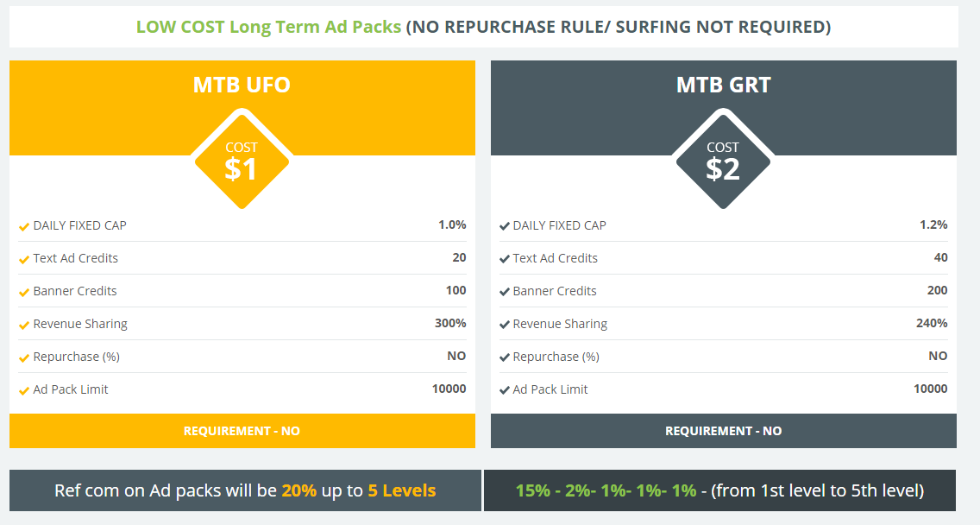Click the MTB GRT 1.2% daily cap value
The image size is (980, 525).
pyautogui.click(x=933, y=225)
